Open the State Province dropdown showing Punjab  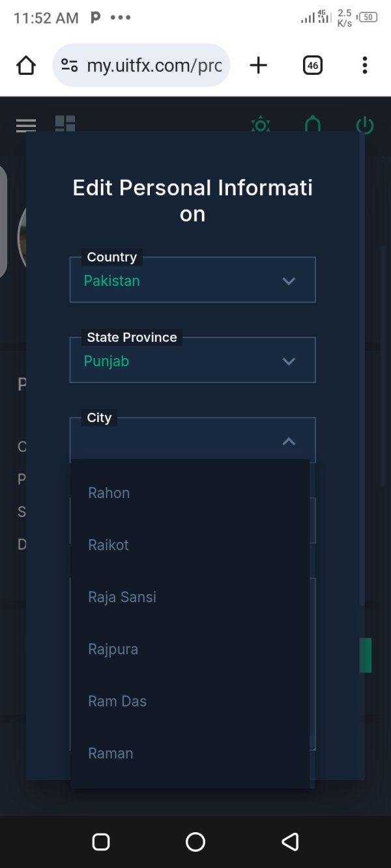[x=193, y=361]
